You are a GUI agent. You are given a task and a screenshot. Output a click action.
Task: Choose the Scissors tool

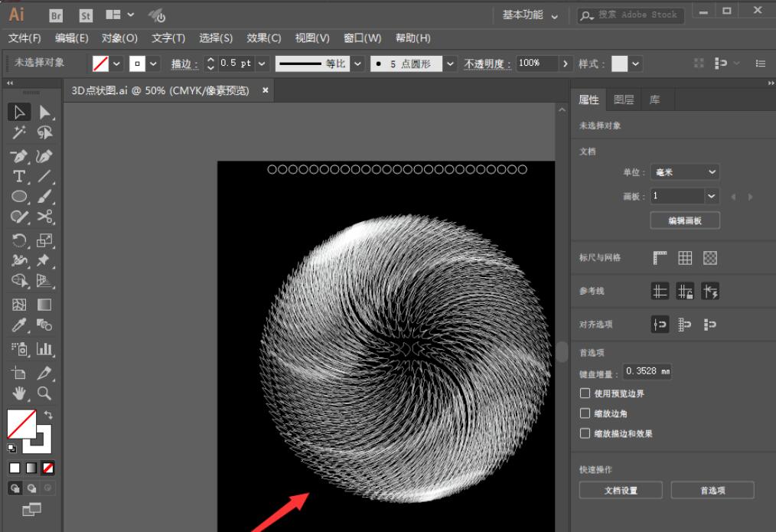[44, 217]
